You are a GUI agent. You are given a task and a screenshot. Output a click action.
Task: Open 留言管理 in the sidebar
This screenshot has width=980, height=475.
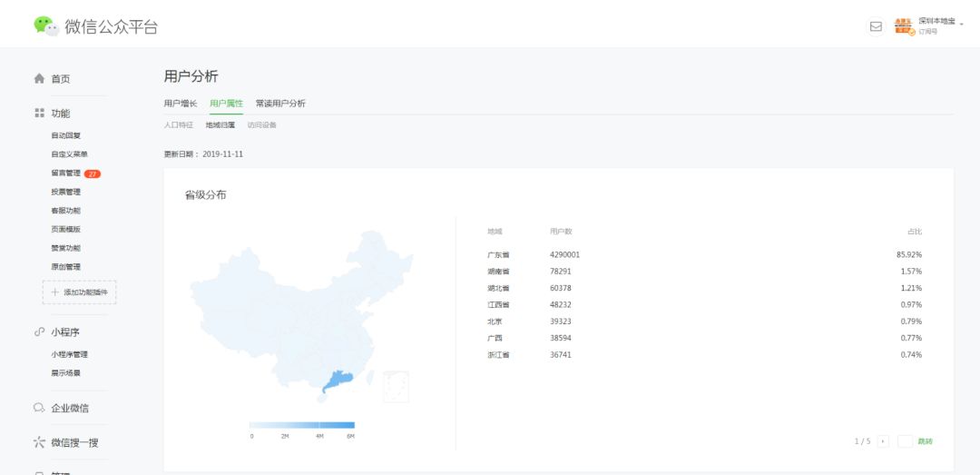pos(66,173)
